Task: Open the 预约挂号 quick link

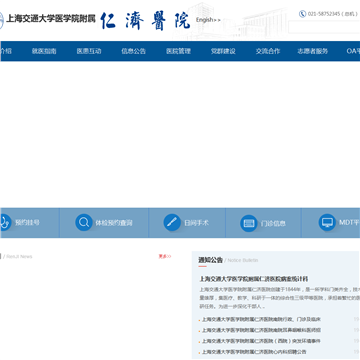Action: [27, 222]
